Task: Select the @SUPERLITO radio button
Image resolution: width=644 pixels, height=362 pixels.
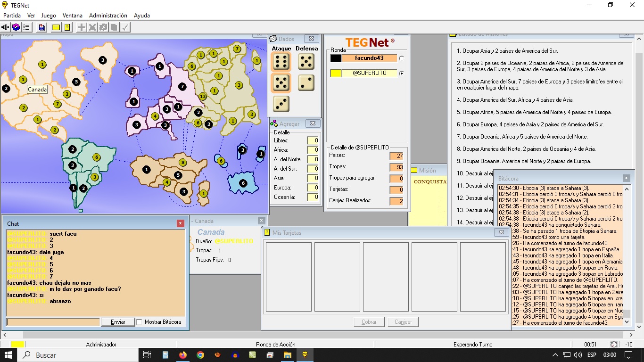Action: (x=401, y=73)
